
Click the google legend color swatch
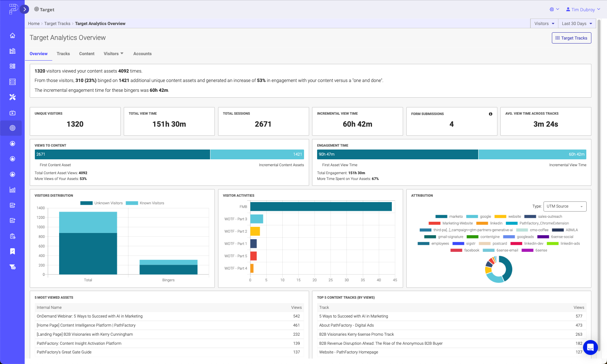(472, 217)
